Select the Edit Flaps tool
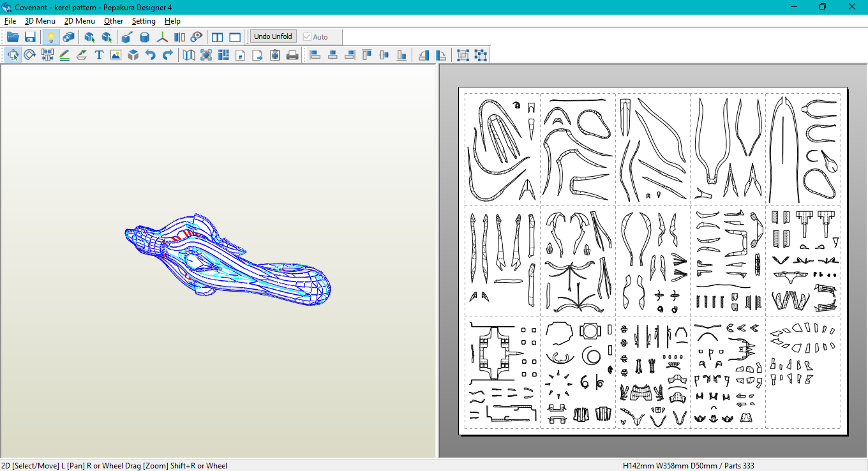Viewport: 868px width, 471px height. (82, 55)
